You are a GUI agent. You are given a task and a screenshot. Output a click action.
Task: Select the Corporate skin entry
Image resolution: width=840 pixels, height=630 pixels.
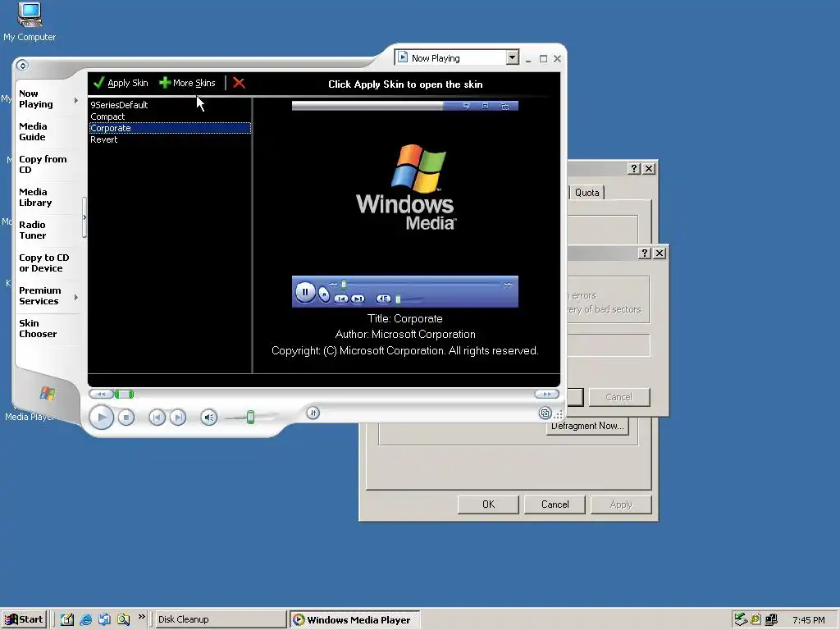[x=170, y=128]
